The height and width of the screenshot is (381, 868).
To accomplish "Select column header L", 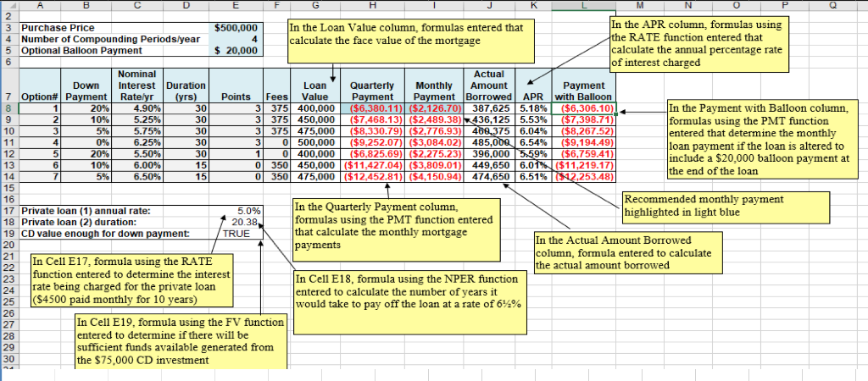I will coord(584,5).
